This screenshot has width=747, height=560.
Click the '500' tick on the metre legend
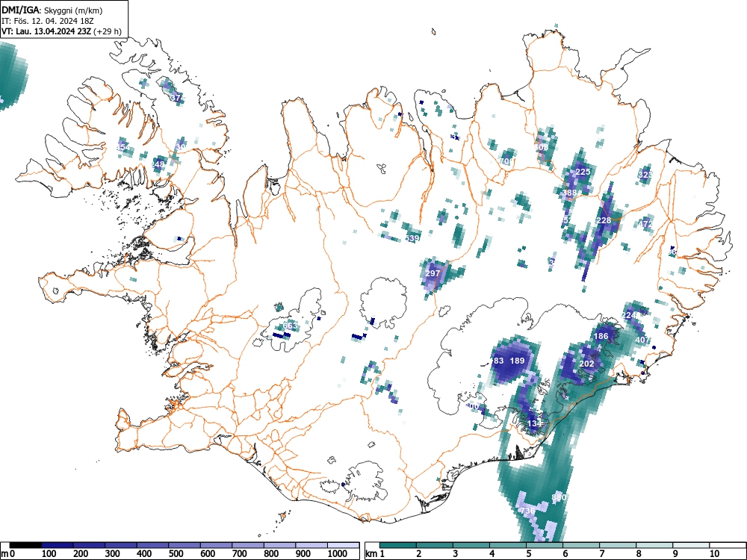pyautogui.click(x=176, y=554)
